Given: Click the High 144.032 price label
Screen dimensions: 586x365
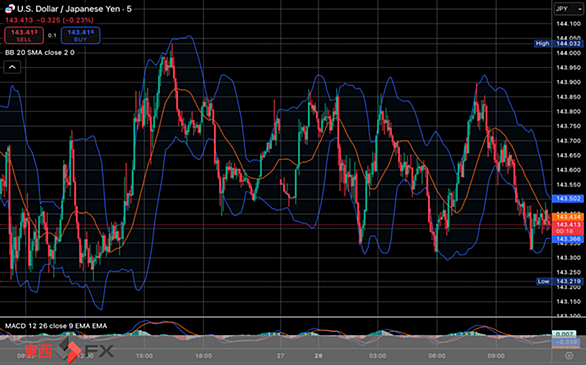Looking at the screenshot, I should click(558, 44).
